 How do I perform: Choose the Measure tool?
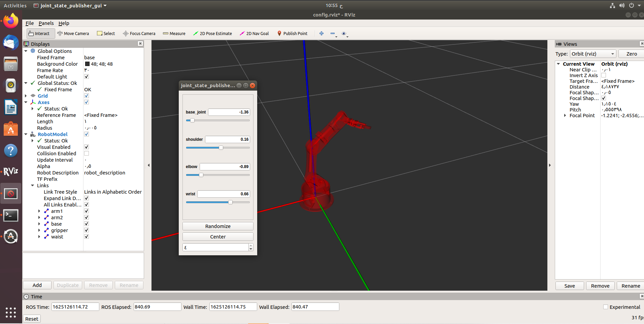pyautogui.click(x=174, y=33)
